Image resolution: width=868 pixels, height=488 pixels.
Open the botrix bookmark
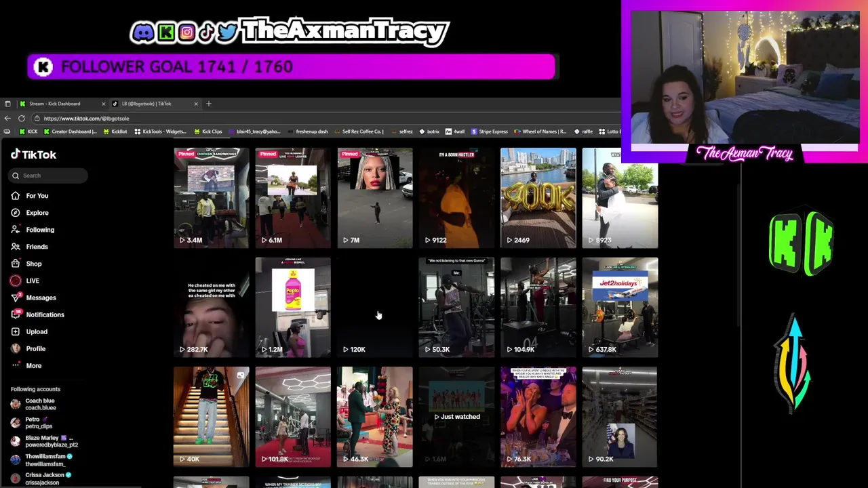[x=429, y=131]
